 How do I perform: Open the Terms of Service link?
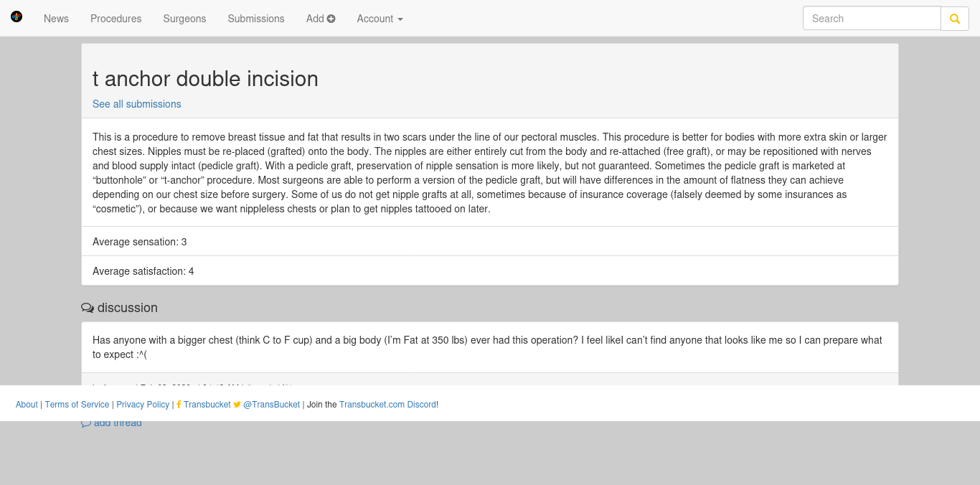click(x=77, y=405)
